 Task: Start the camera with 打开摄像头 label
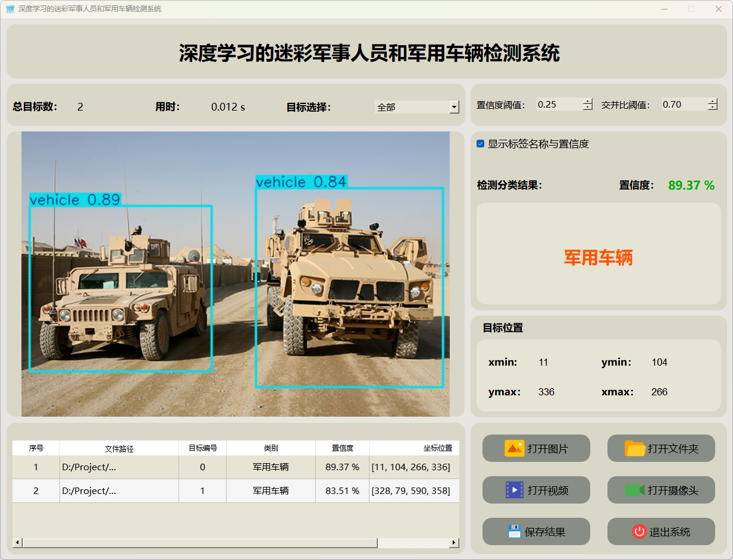tap(673, 490)
